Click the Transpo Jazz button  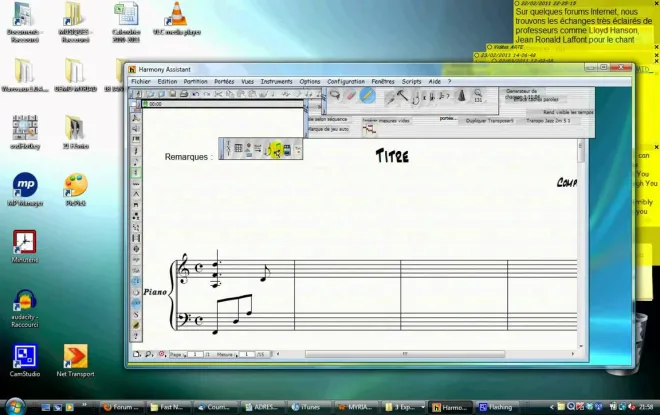(x=548, y=121)
